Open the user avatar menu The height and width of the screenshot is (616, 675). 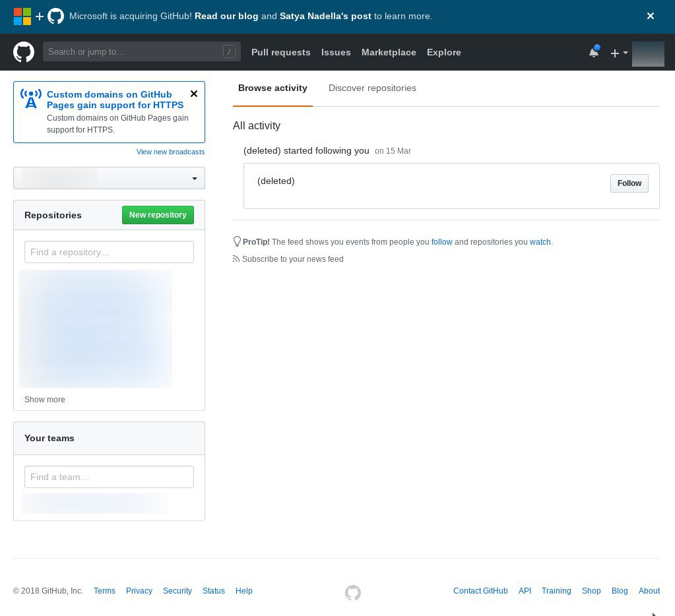click(648, 54)
